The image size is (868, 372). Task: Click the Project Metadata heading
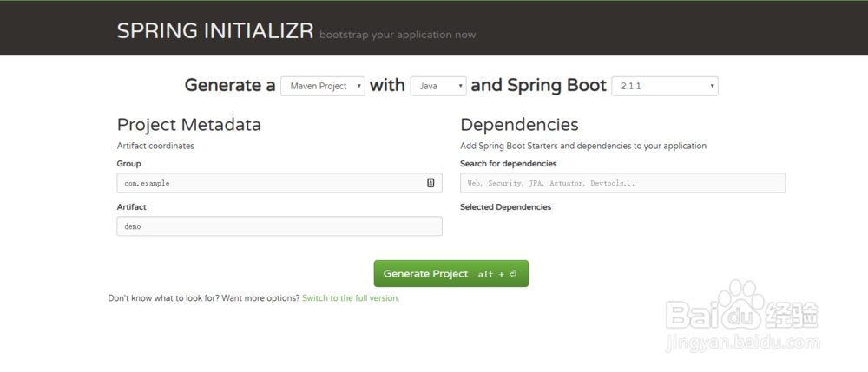coord(188,125)
